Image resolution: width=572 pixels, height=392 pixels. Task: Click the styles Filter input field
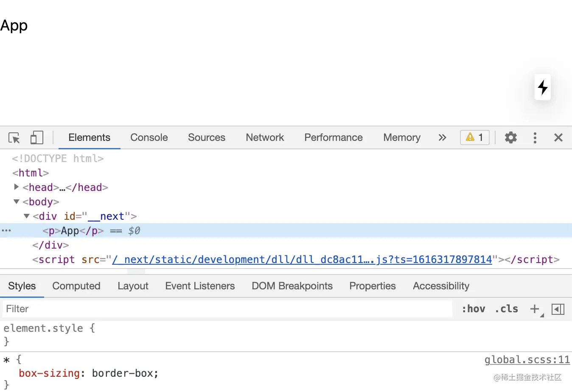click(x=227, y=309)
